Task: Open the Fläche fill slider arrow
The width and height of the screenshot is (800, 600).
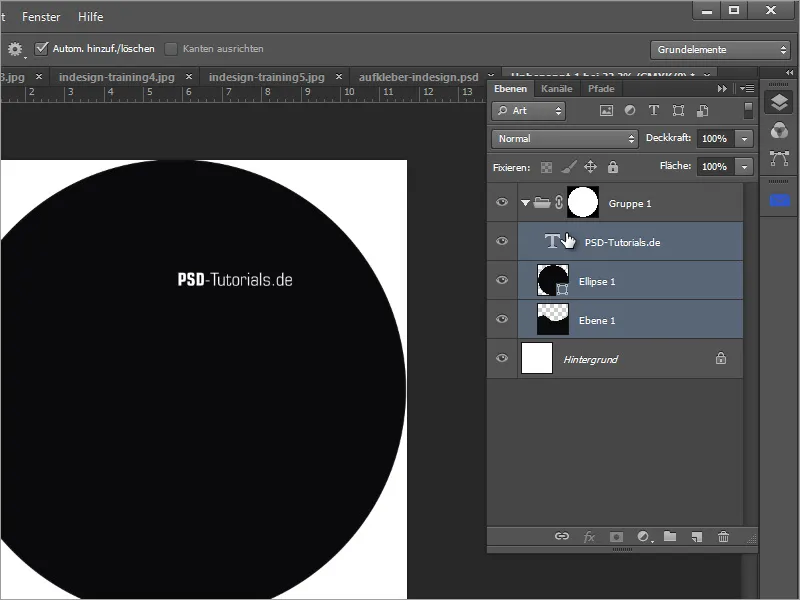Action: point(744,167)
